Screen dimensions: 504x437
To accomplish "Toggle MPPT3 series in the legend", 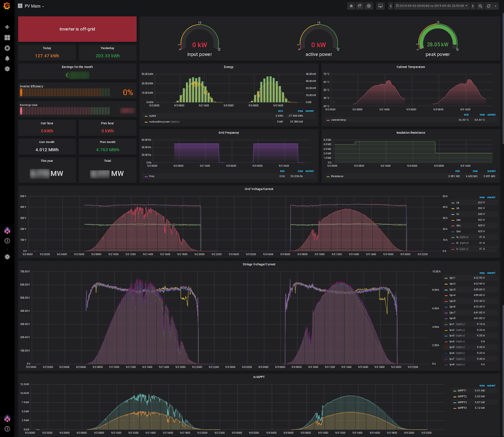I will tap(462, 402).
